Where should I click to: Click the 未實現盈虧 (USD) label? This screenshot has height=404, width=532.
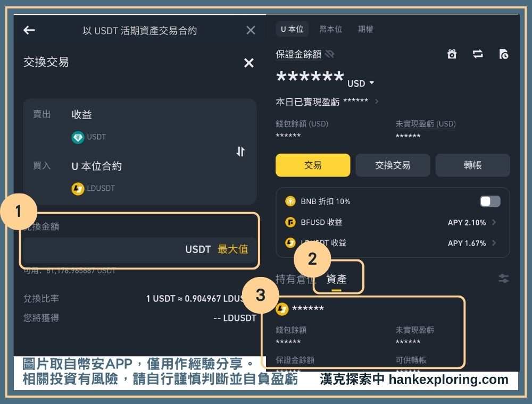tap(426, 124)
